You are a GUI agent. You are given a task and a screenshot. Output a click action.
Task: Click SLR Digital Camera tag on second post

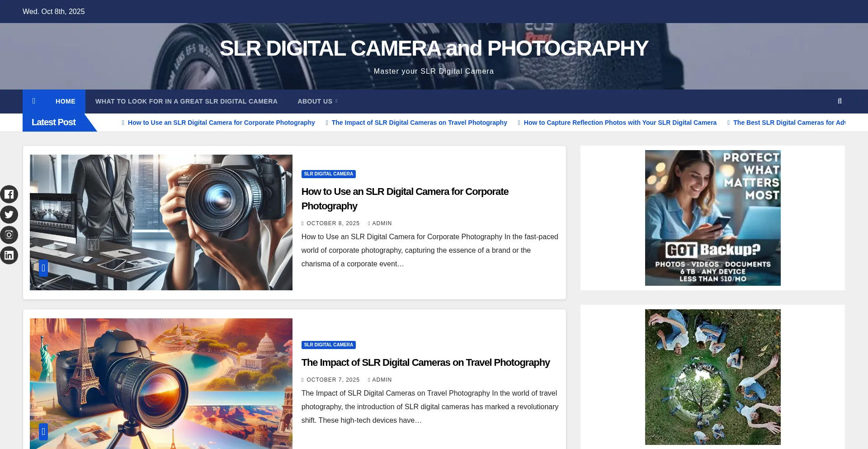[x=329, y=345]
